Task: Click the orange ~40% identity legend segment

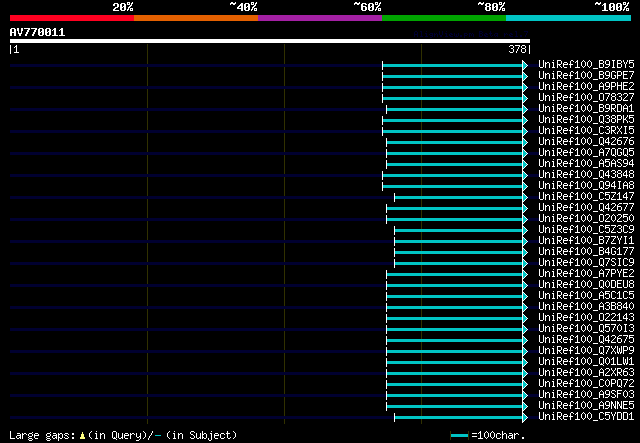Action: pos(196,18)
